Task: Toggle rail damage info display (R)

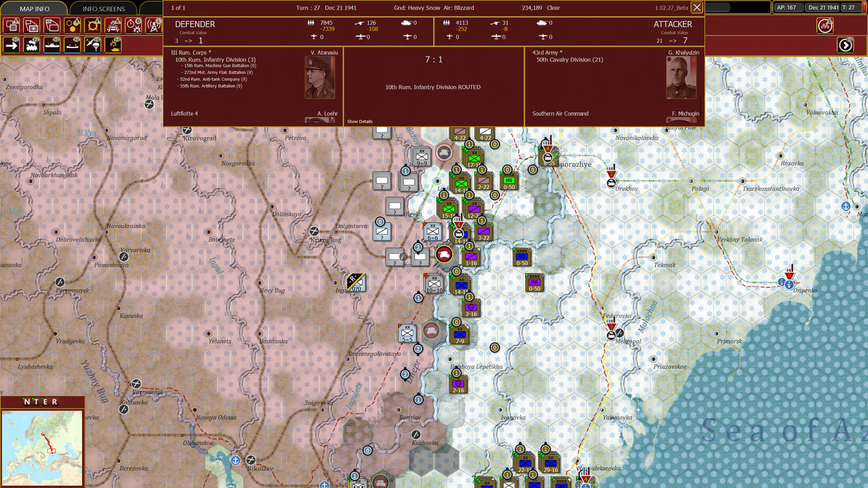Action: pos(113,26)
